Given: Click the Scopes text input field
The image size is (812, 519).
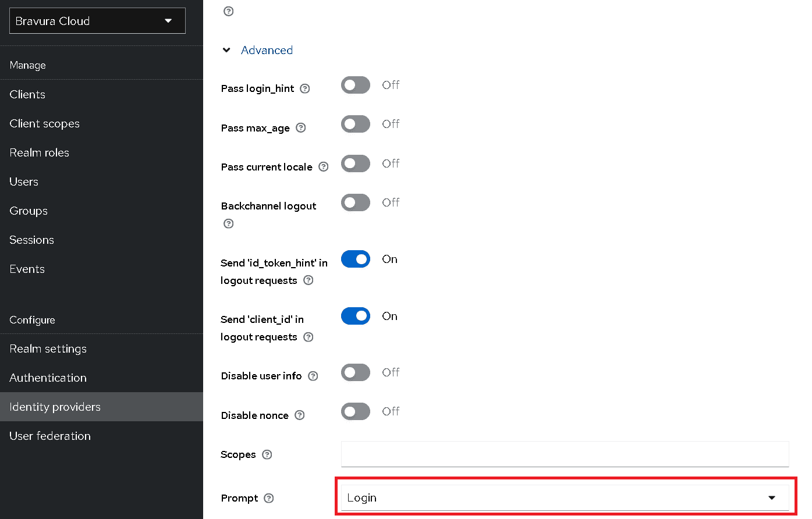Looking at the screenshot, I should (565, 454).
